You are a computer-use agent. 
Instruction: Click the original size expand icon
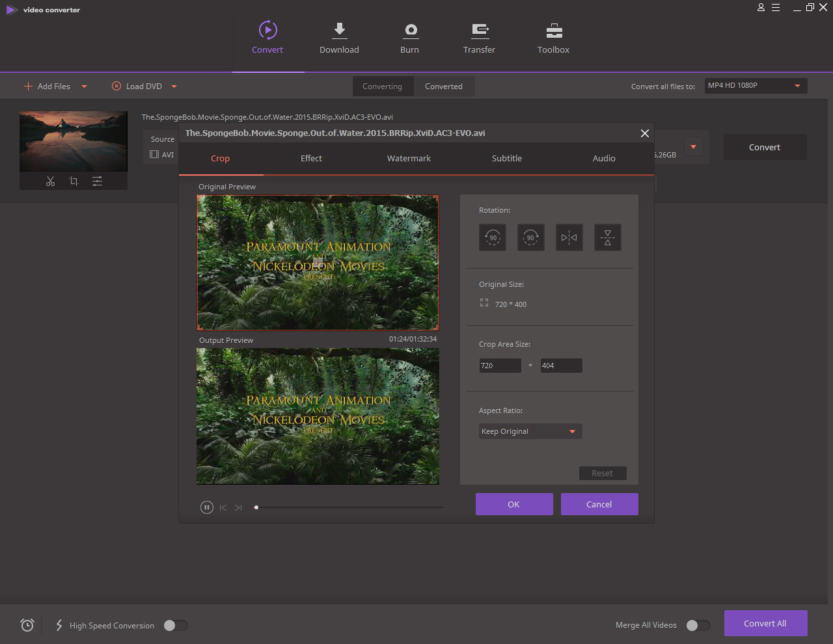[484, 302]
